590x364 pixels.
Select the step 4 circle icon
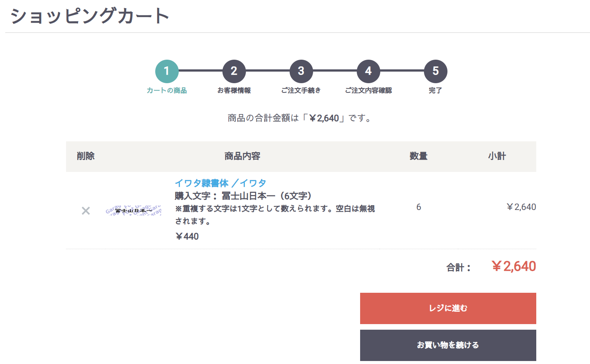point(368,71)
